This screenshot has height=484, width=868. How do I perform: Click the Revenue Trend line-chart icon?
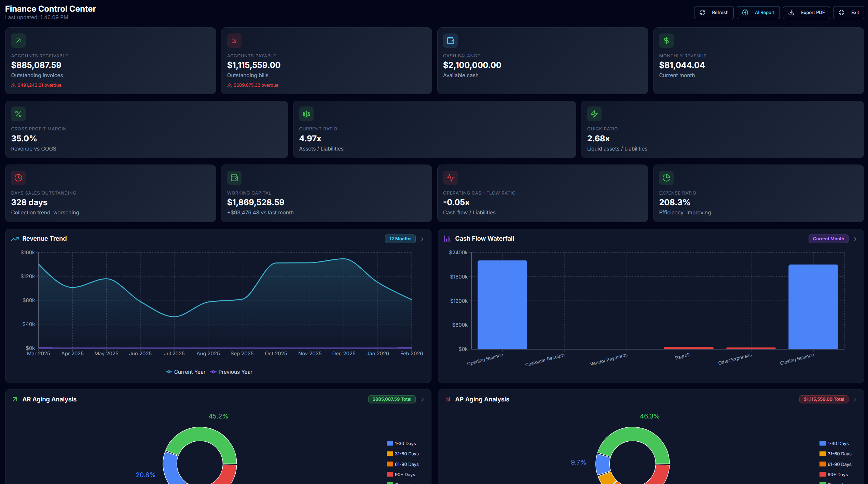tap(15, 239)
